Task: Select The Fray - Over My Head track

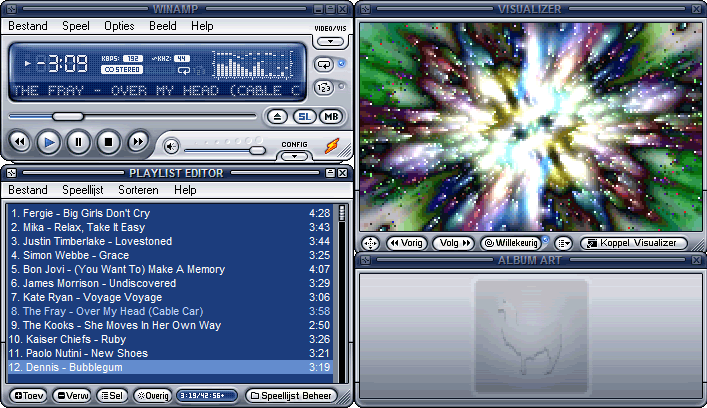Action: (170, 311)
